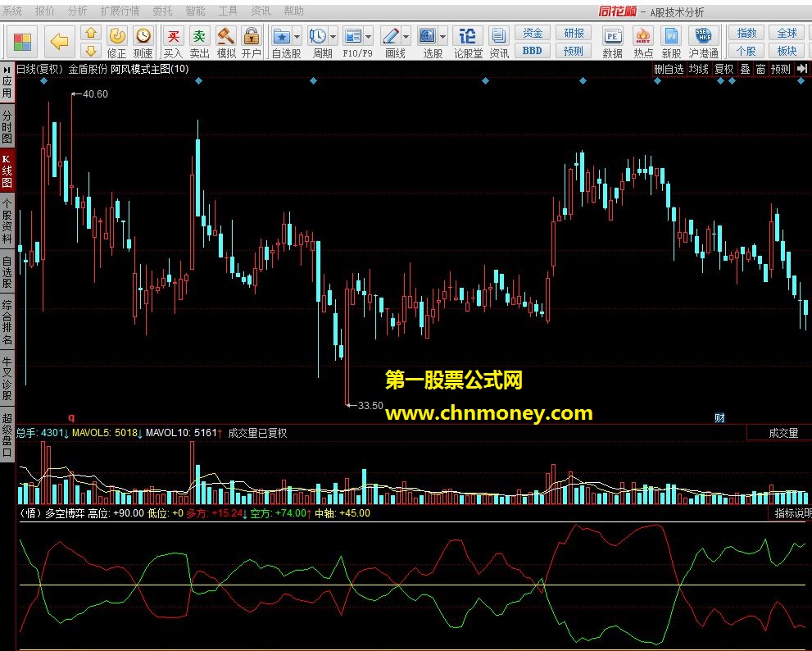
Task: Click the 板块 sector button
Action: (x=787, y=51)
